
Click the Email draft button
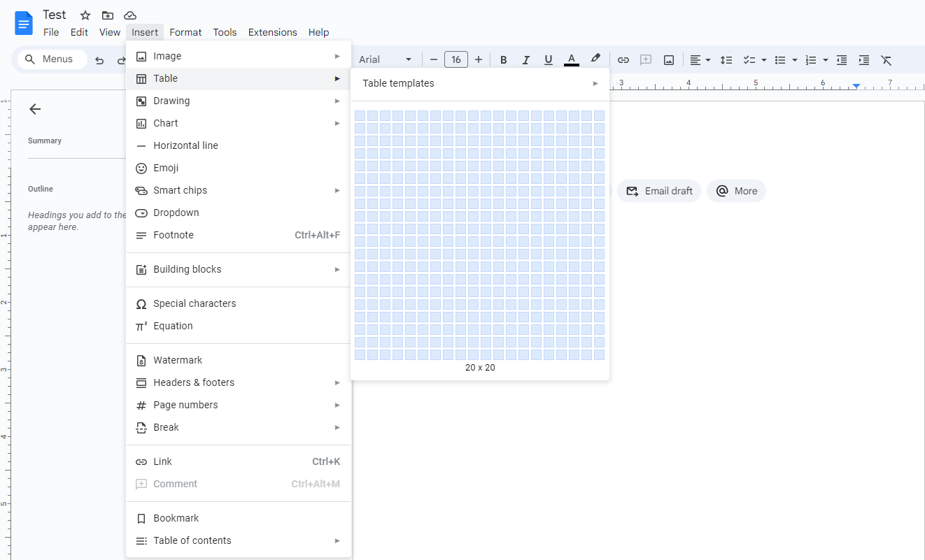point(658,190)
